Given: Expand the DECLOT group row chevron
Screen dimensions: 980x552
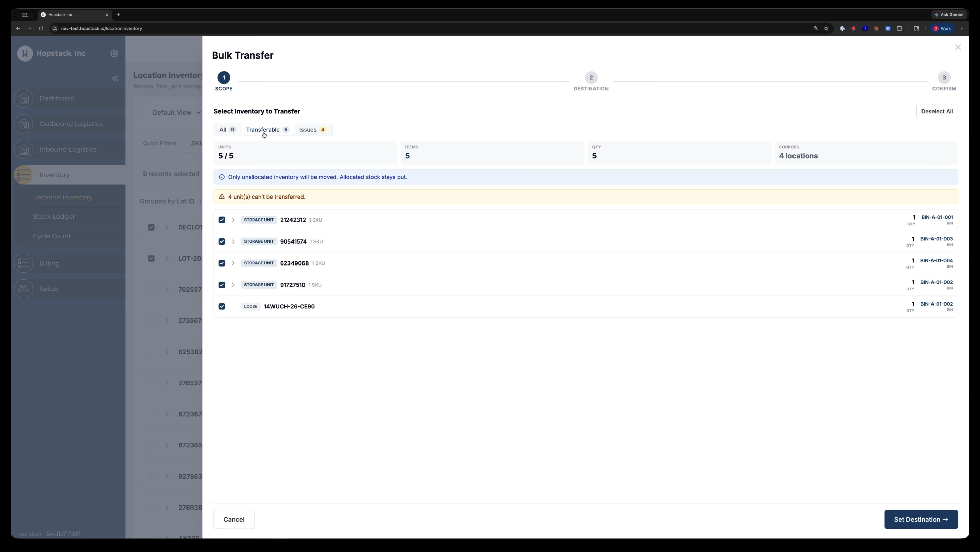Looking at the screenshot, I should point(167,227).
